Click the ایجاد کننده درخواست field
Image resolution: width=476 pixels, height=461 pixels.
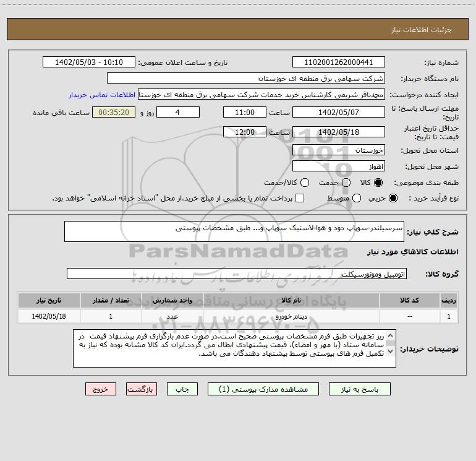click(261, 94)
